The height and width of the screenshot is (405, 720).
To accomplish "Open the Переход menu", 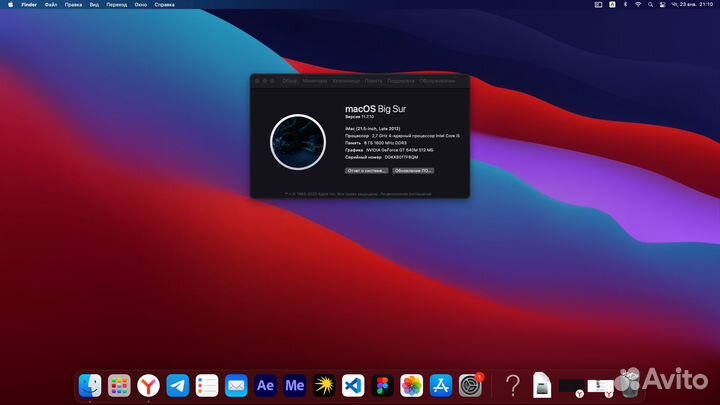I will click(x=117, y=5).
